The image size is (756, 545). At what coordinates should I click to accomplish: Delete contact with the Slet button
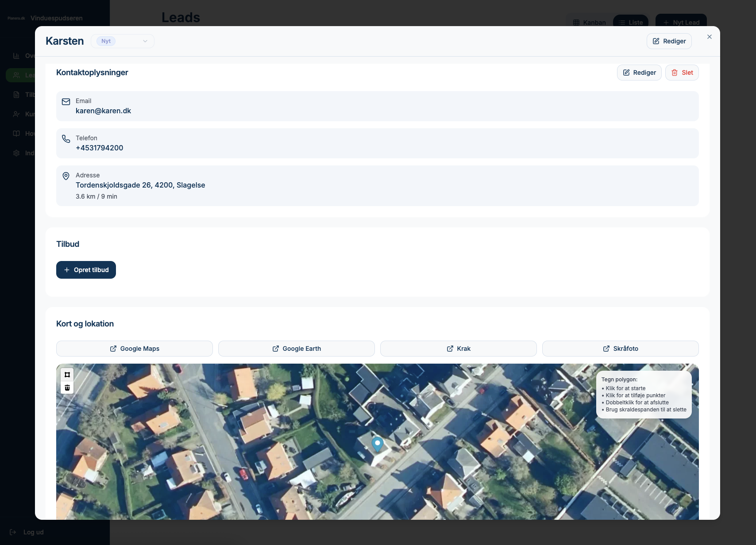[x=682, y=73]
